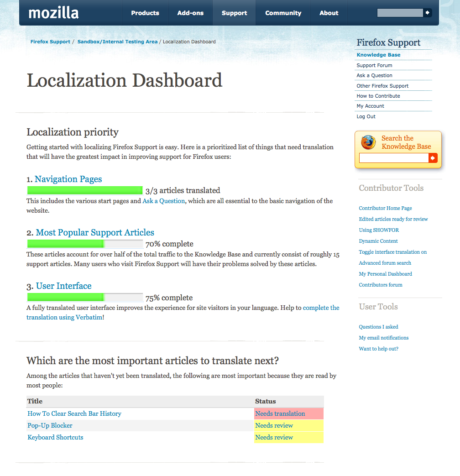Open Advanced forum search
This screenshot has width=460, height=476.
385,263
